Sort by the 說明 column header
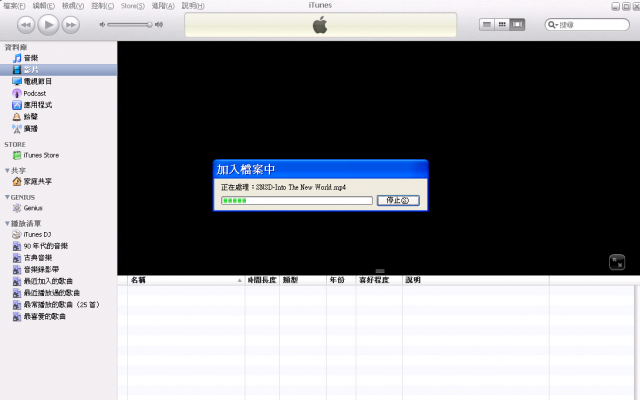 tap(476, 280)
